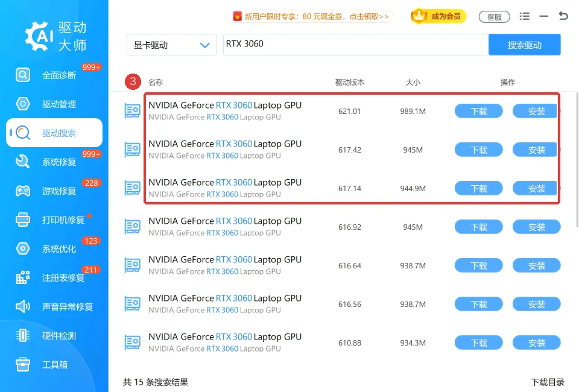Image resolution: width=579 pixels, height=392 pixels.
Task: Install driver version 617.14
Action: [x=536, y=188]
